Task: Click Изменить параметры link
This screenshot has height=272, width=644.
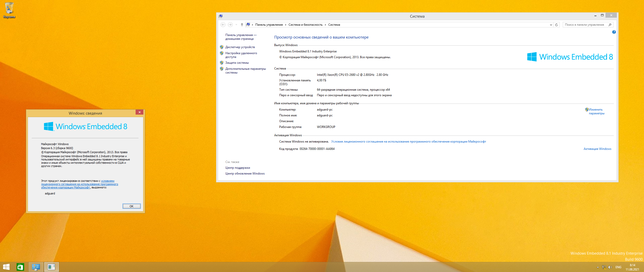Action: [596, 111]
